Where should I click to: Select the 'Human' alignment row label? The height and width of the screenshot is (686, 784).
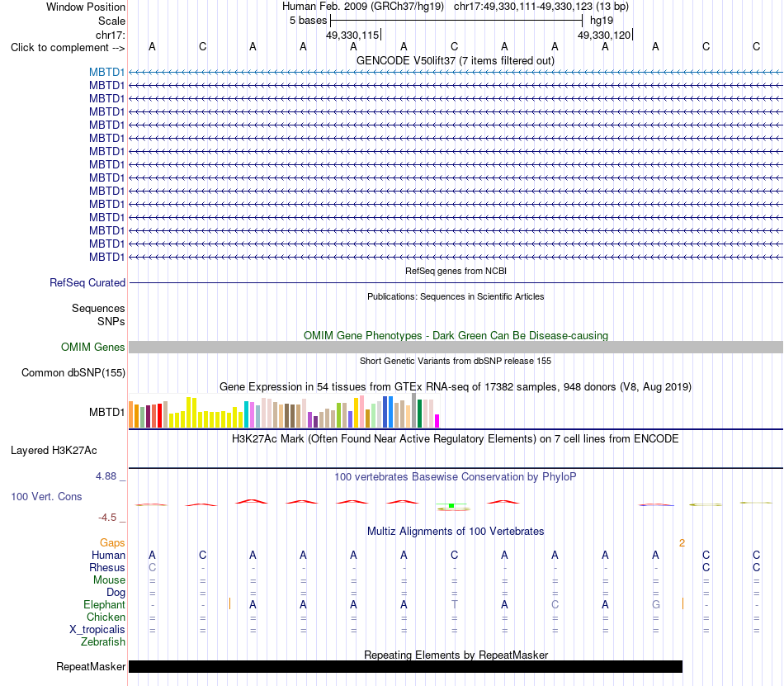pos(108,555)
